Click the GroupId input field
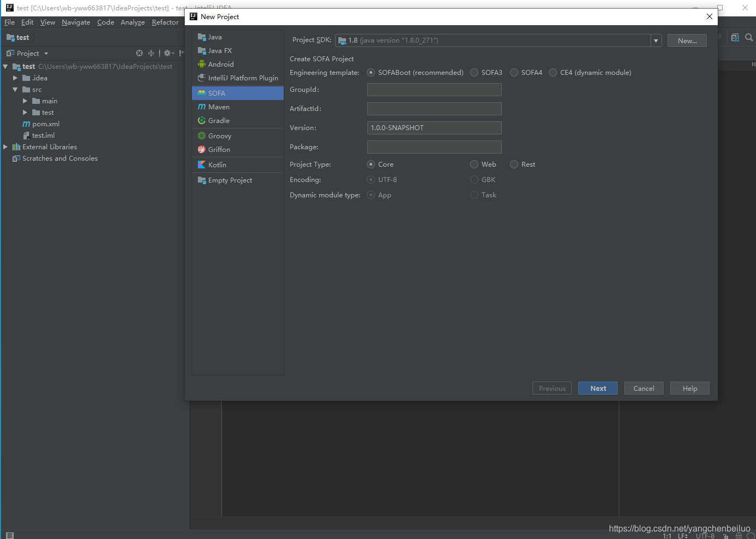The image size is (756, 539). (435, 90)
